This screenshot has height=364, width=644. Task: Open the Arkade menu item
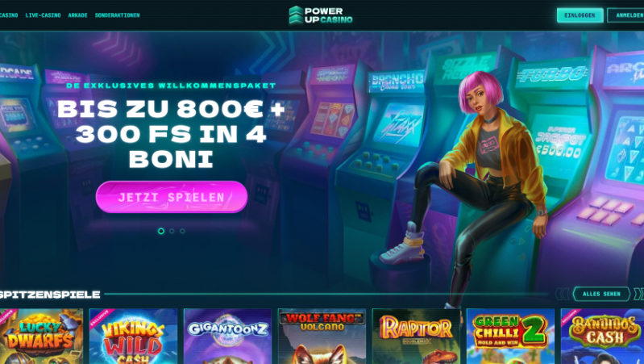77,15
